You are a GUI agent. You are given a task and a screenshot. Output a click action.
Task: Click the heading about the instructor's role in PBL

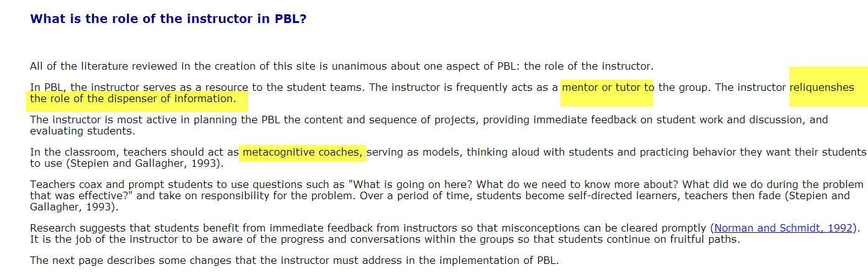point(168,19)
